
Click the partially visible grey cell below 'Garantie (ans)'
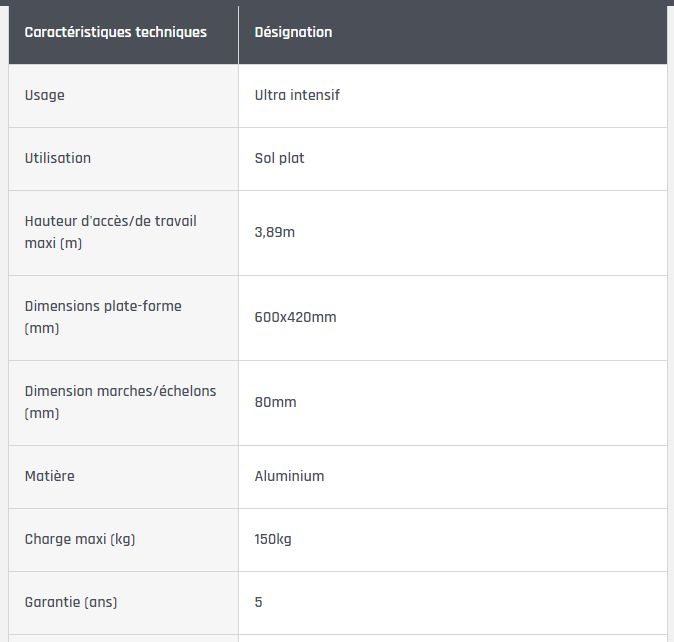123,637
